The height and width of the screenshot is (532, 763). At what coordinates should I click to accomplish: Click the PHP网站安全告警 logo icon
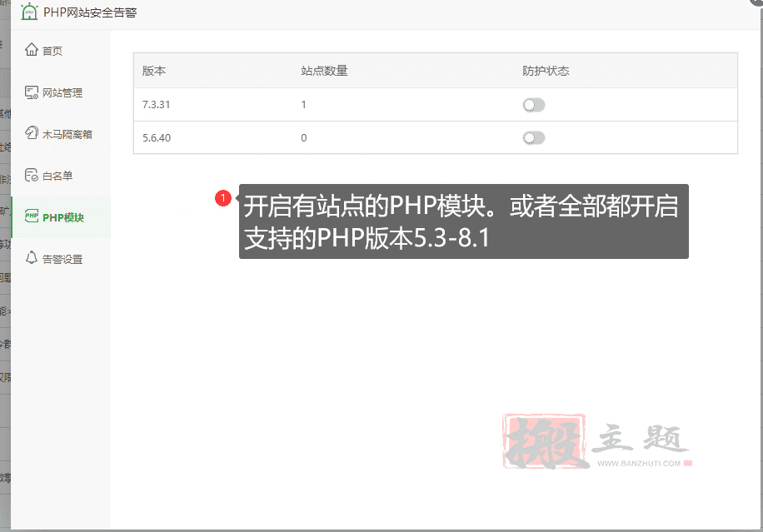30,12
